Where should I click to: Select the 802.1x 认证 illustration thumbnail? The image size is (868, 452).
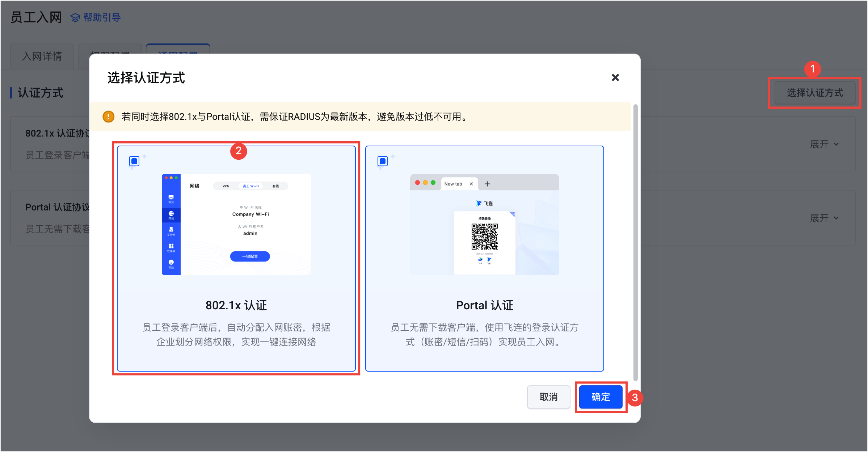tap(236, 225)
